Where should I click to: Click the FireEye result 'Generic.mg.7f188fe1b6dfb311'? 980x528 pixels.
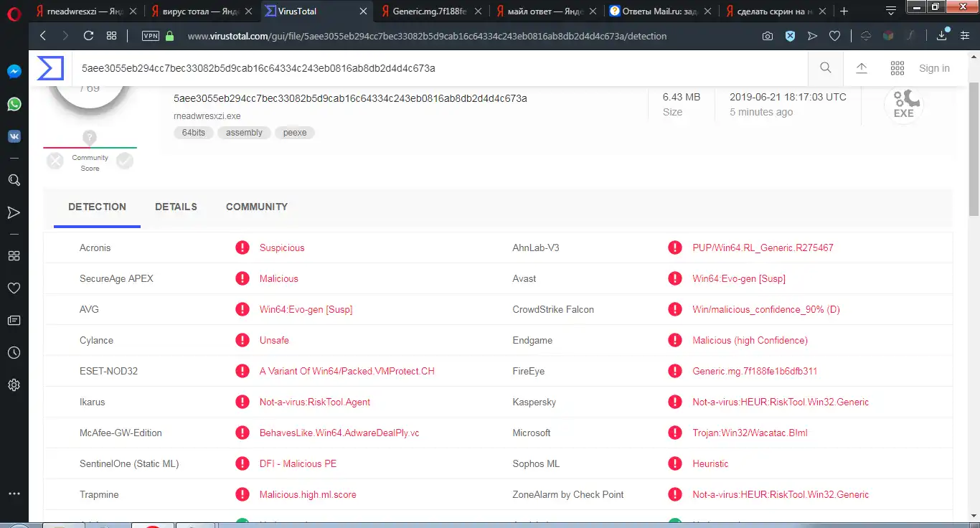point(755,371)
